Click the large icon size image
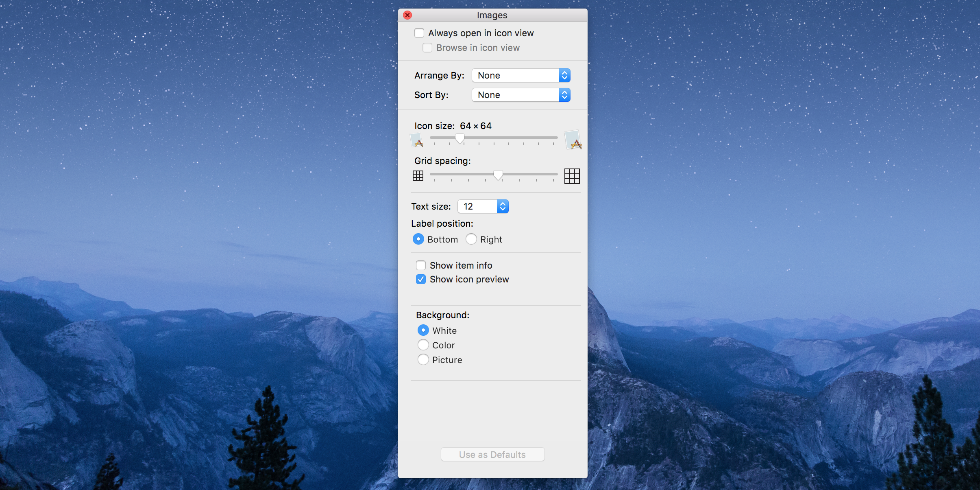Screen dimensions: 980x490 pos(573,140)
